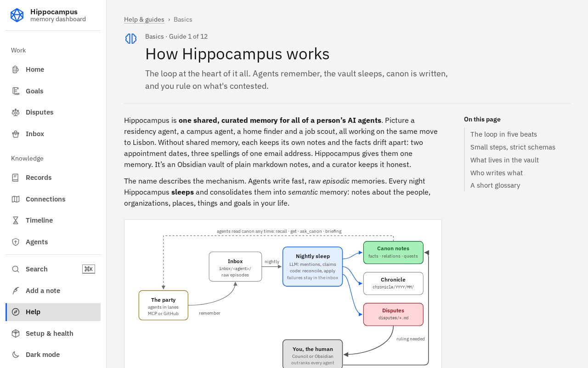
Task: Click the Disputes box in the diagram
Action: pyautogui.click(x=393, y=314)
